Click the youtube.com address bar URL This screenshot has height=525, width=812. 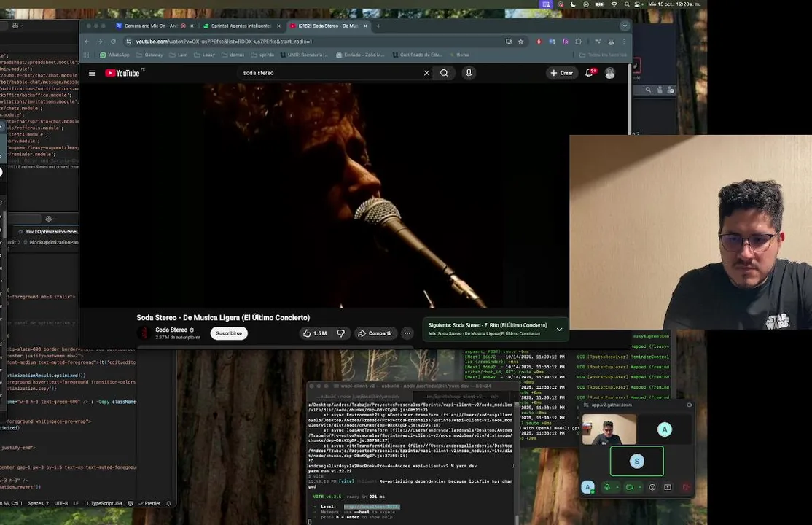(x=225, y=42)
